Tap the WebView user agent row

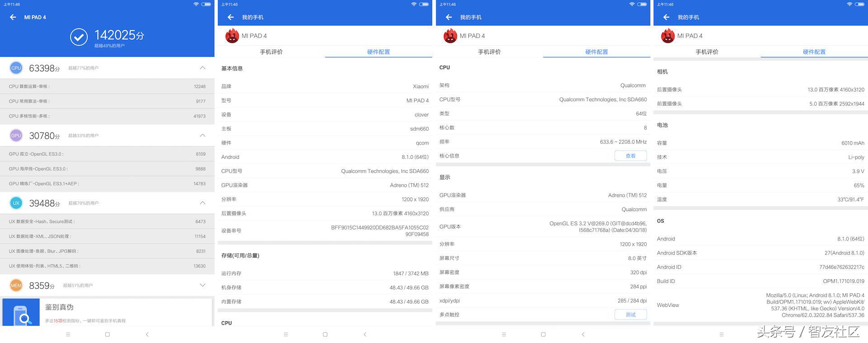point(761,305)
